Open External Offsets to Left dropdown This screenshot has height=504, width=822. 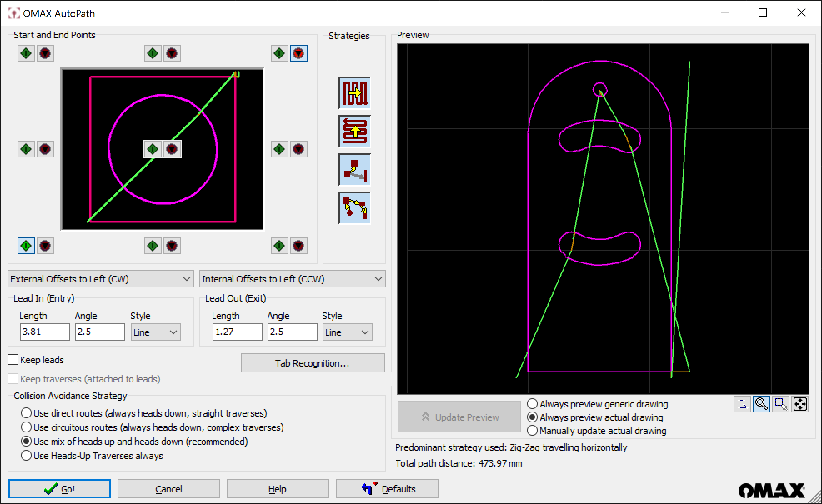tap(100, 279)
